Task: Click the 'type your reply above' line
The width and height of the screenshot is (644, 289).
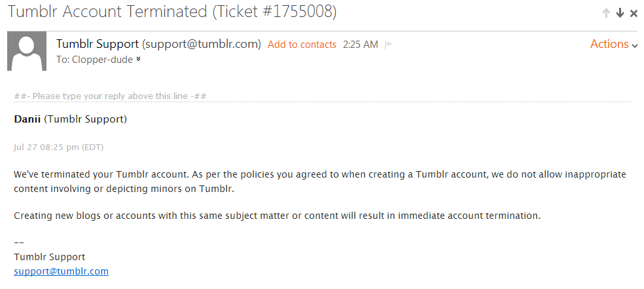Action: 110,96
